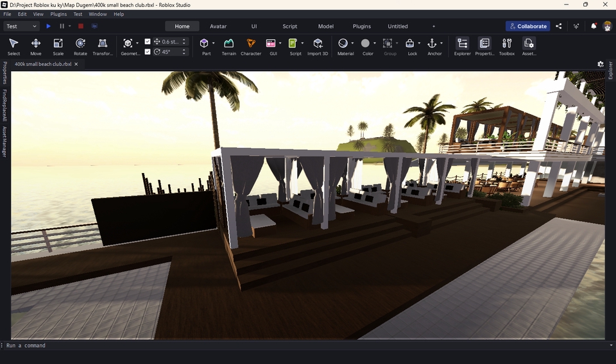Expand the Part type dropdown arrow

pos(213,44)
